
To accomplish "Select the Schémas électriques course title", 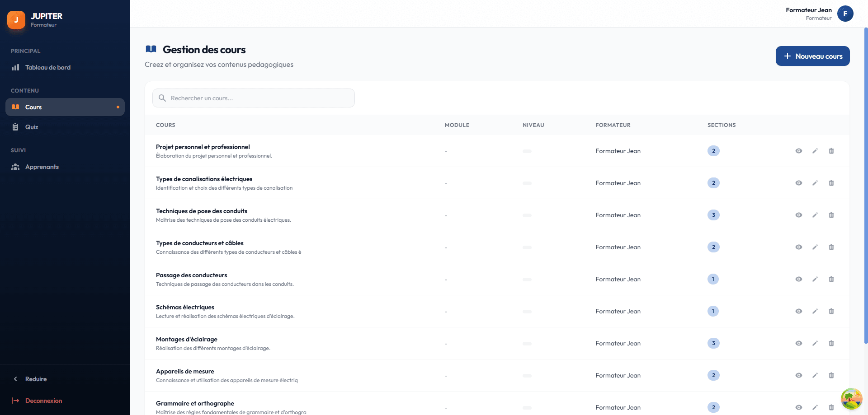I will pyautogui.click(x=185, y=307).
